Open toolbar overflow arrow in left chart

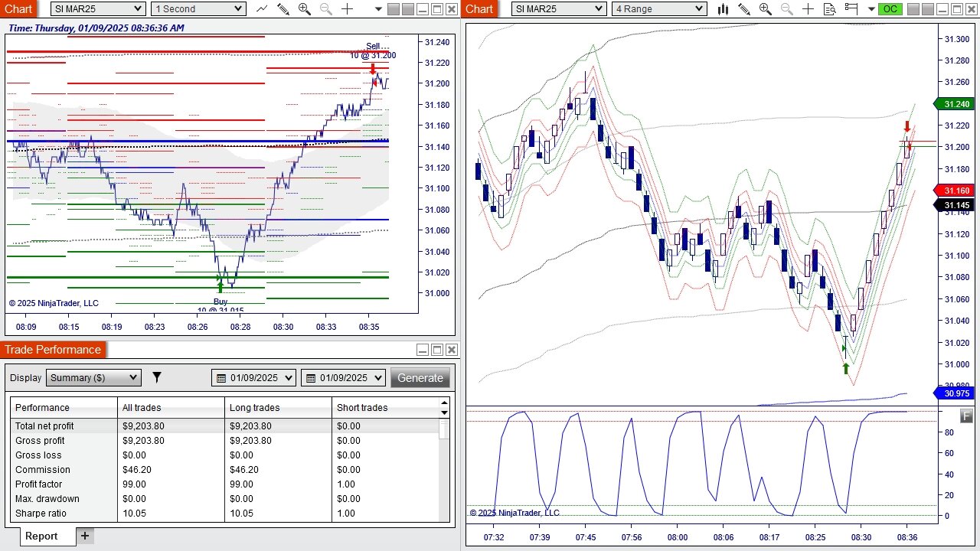pyautogui.click(x=378, y=9)
